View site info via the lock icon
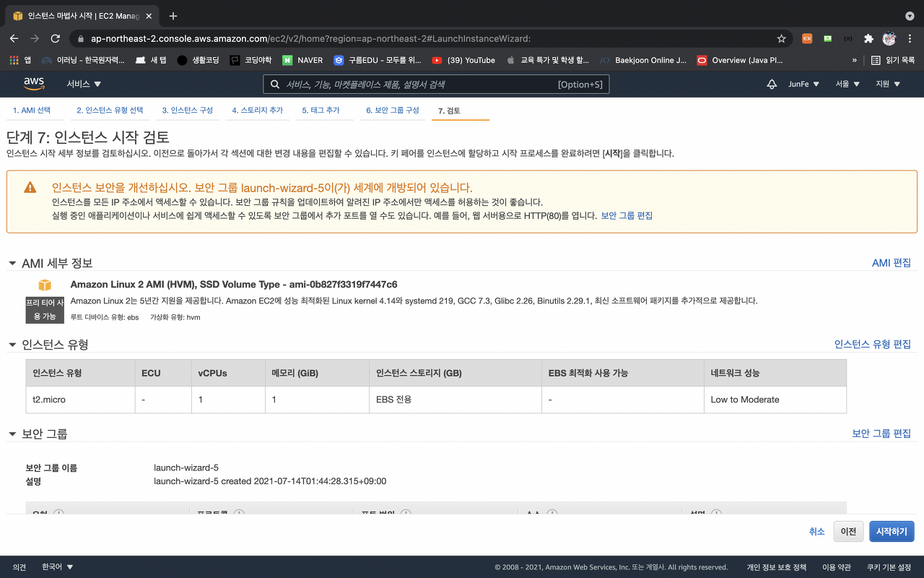The height and width of the screenshot is (578, 924). (x=81, y=38)
